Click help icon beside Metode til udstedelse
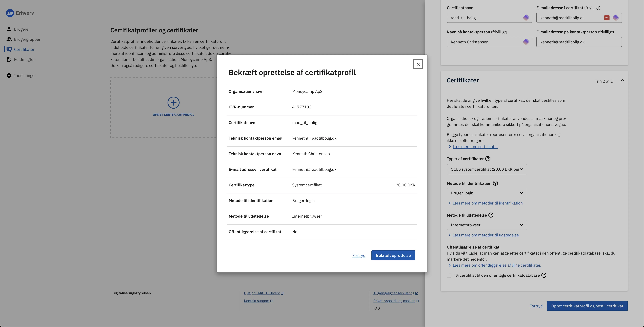 pyautogui.click(x=491, y=215)
